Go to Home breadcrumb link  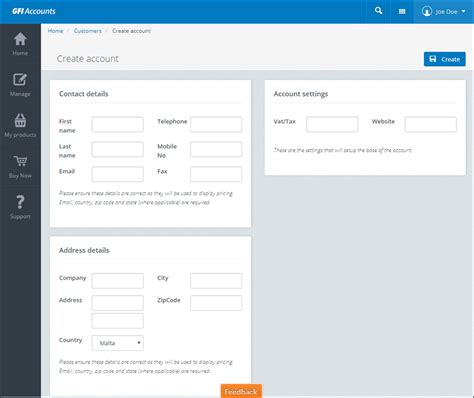pyautogui.click(x=55, y=31)
